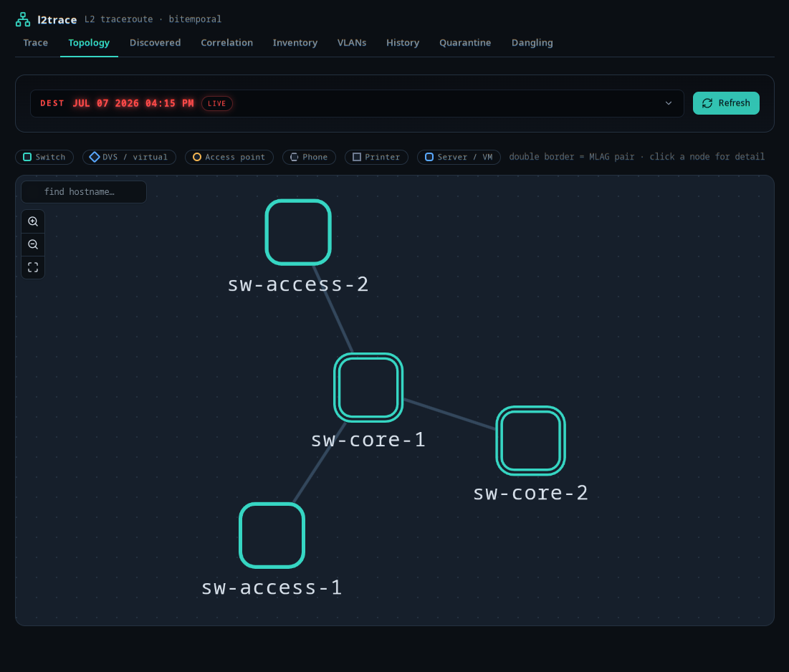Click the sw-core-2 hostname label
Image resolution: width=789 pixels, height=672 pixels.
530,493
